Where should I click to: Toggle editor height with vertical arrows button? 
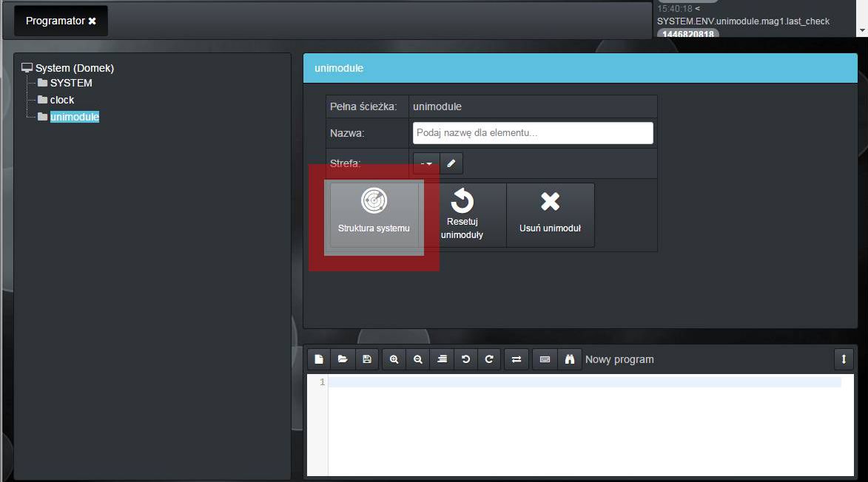coord(844,359)
